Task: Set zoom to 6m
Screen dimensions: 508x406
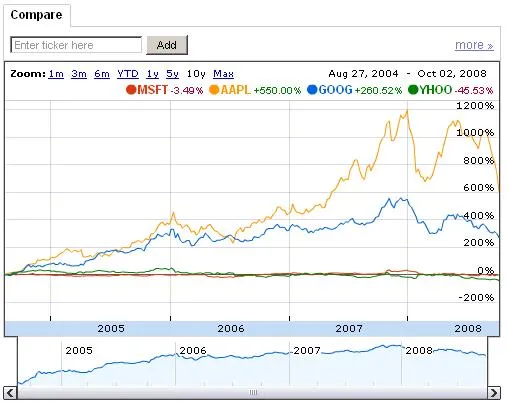Action: [x=102, y=74]
